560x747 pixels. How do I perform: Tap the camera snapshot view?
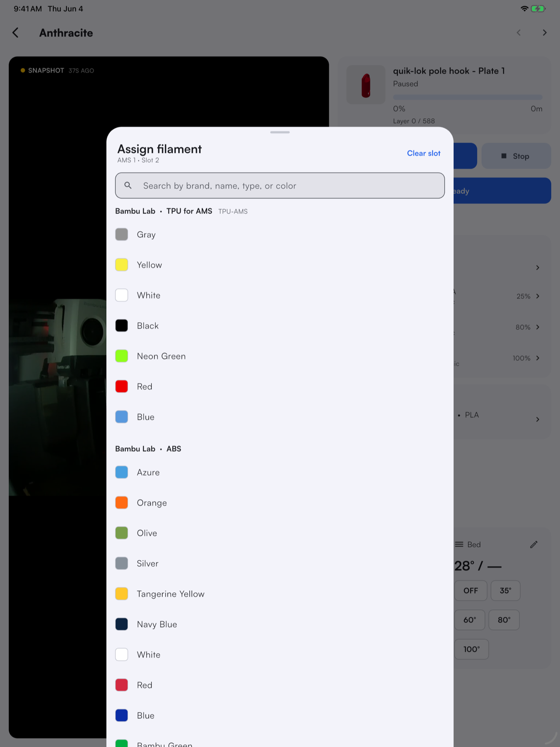169,397
